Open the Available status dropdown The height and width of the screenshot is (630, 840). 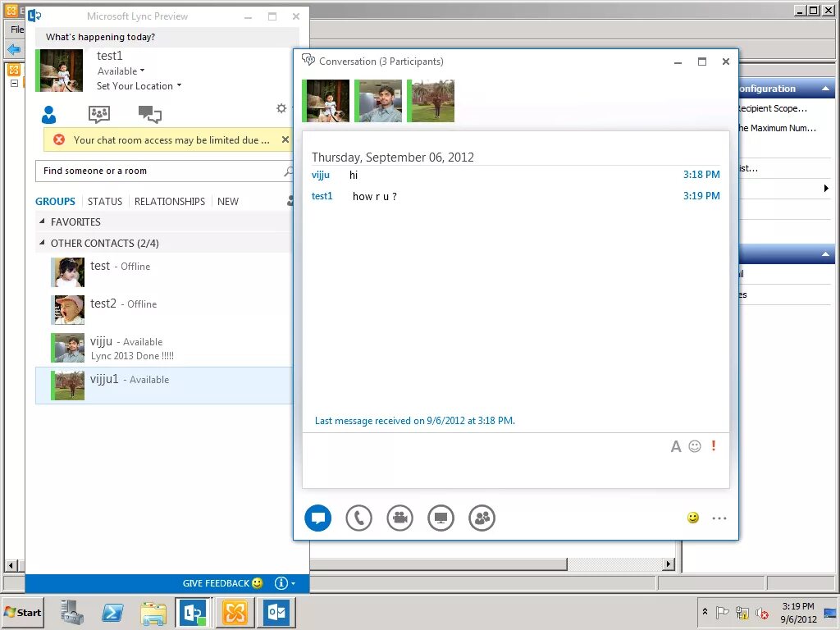[121, 71]
